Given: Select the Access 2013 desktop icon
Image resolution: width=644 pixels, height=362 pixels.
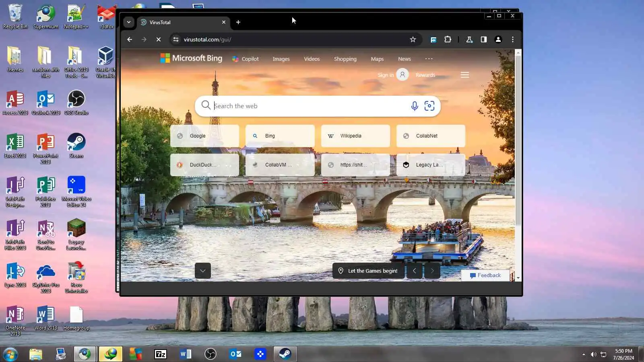Looking at the screenshot, I should (15, 103).
